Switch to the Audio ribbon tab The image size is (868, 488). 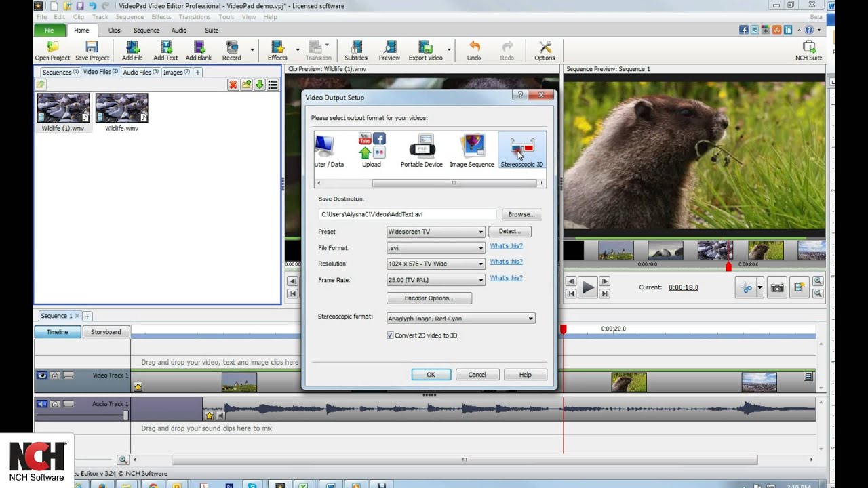[x=179, y=30]
